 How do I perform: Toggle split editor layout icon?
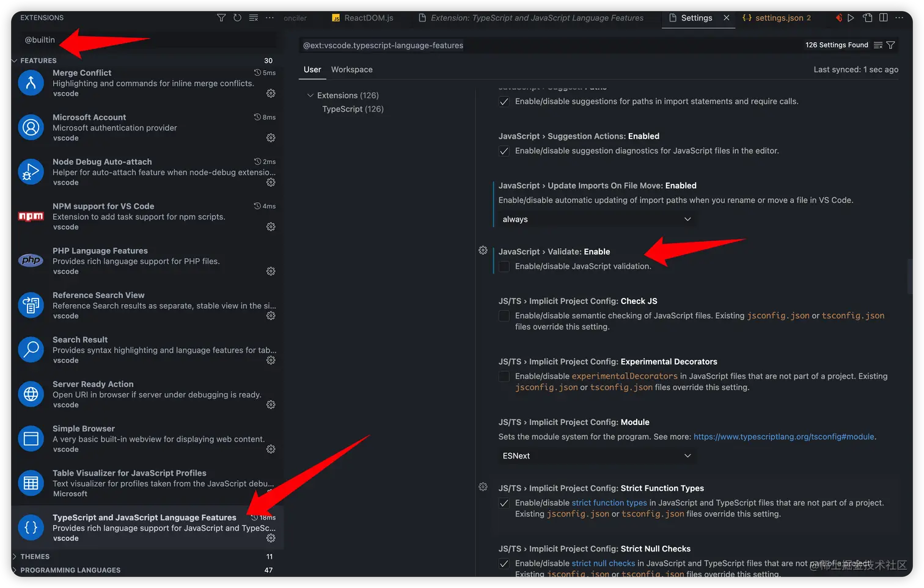pos(884,18)
